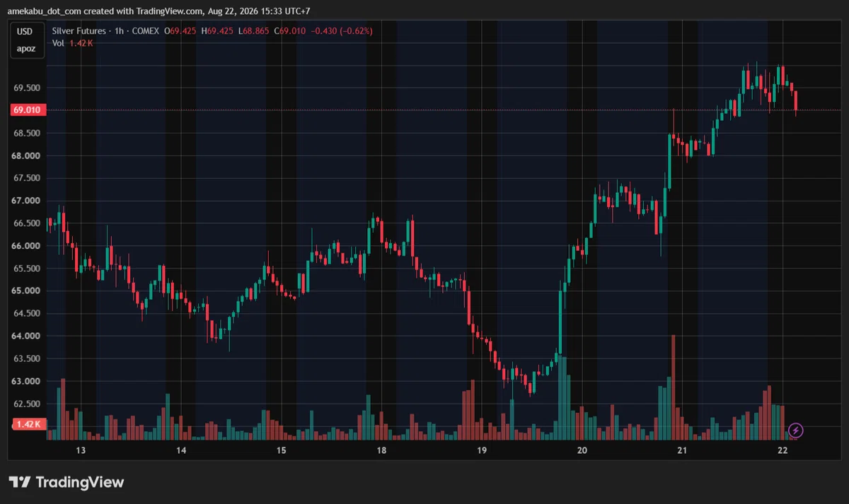
Task: Click the 62.500 price axis label
Action: (28, 404)
